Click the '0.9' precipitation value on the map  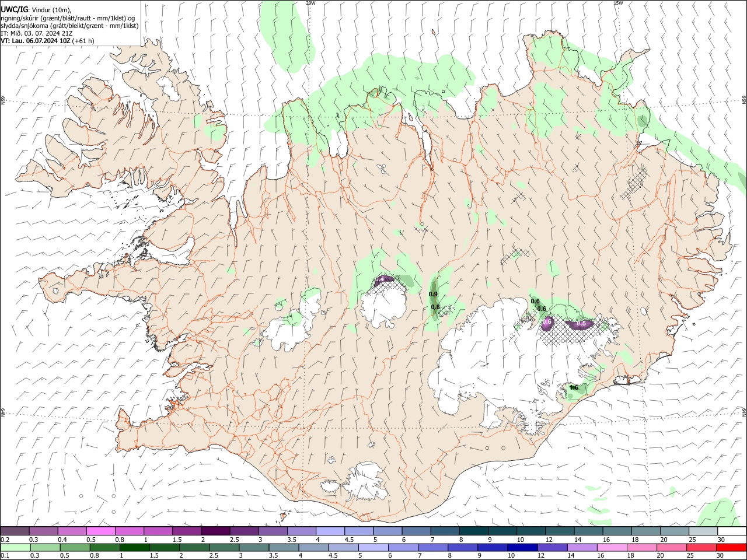[433, 295]
